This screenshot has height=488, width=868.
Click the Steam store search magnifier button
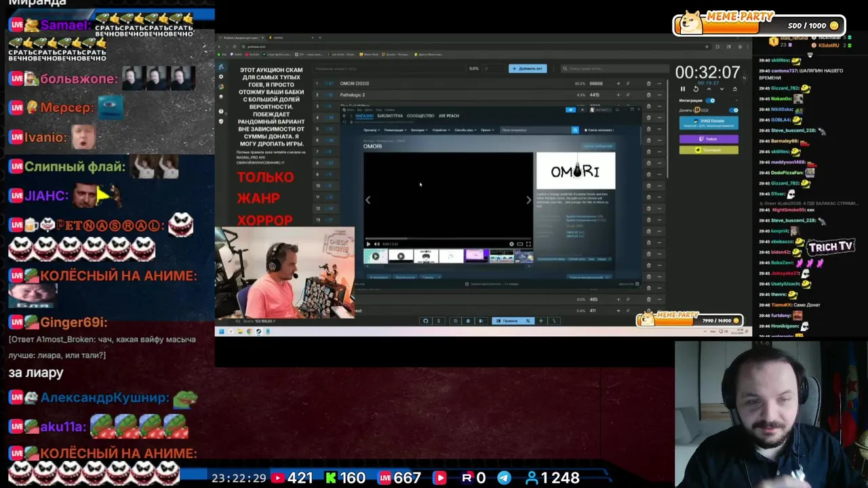point(575,129)
